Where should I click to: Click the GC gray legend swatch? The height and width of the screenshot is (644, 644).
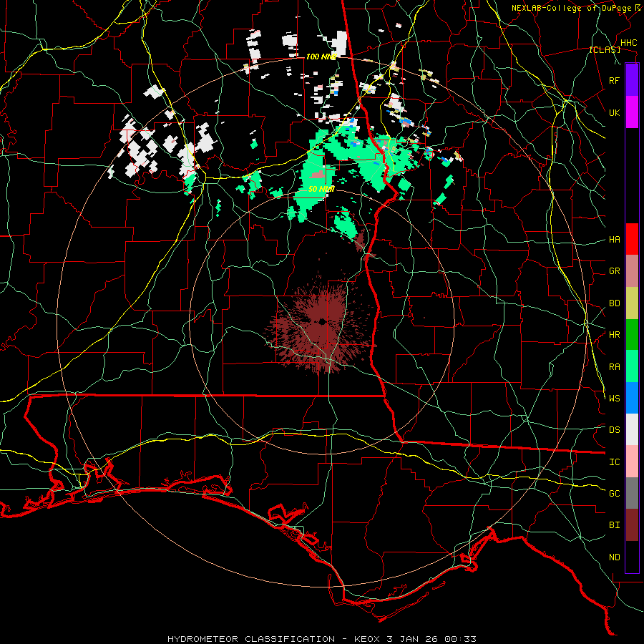(632, 493)
